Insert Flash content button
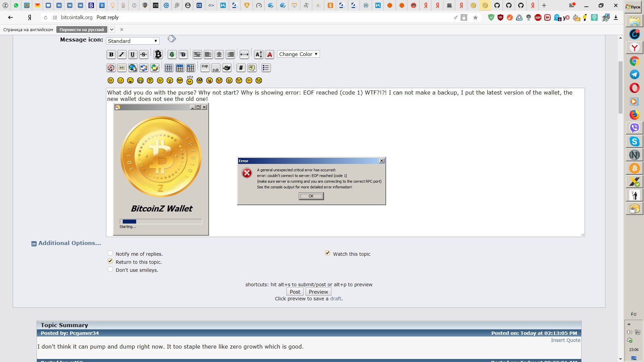Screen dimensions: 644x362 pos(111,68)
